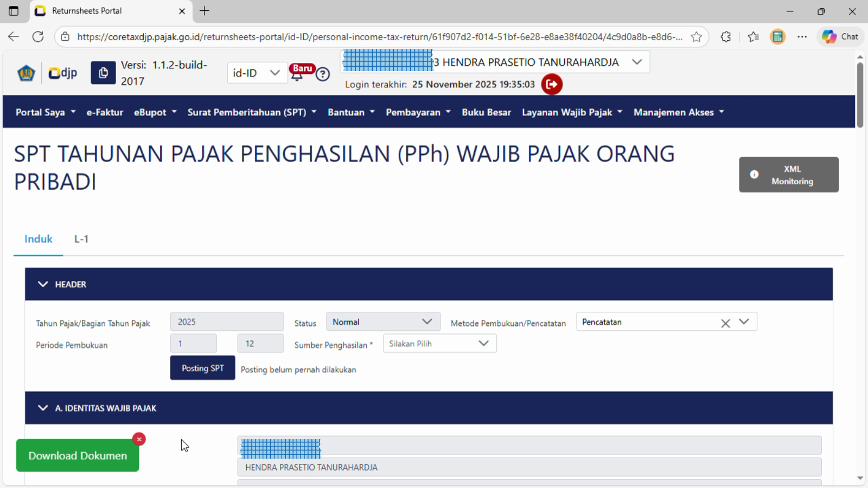The image size is (868, 488).
Task: Open the Sumber Penghasilan dropdown
Action: click(439, 344)
